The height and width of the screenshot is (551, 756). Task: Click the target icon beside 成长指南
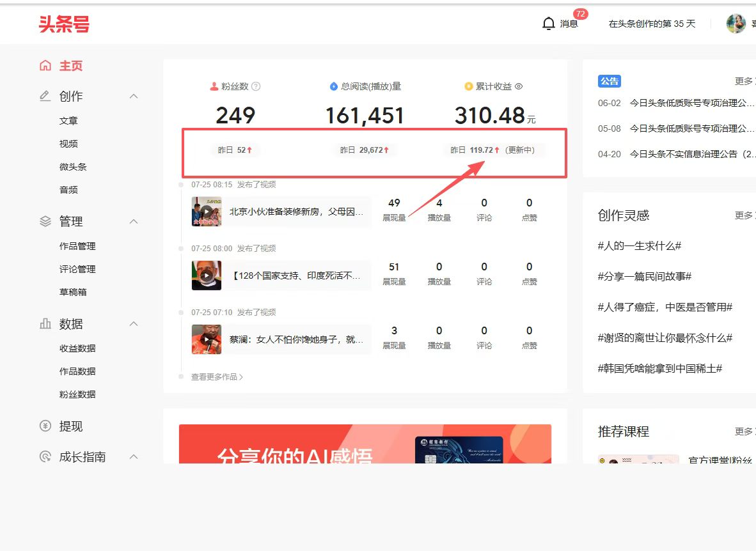(45, 456)
